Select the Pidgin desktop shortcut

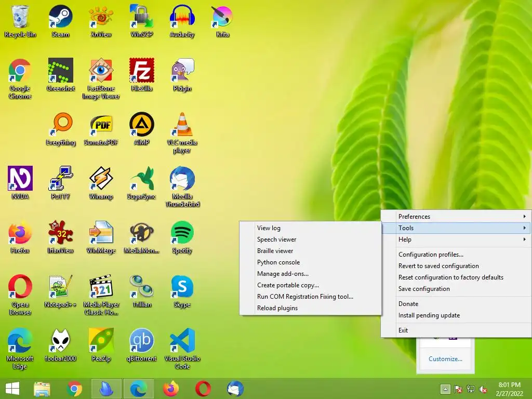pyautogui.click(x=182, y=75)
